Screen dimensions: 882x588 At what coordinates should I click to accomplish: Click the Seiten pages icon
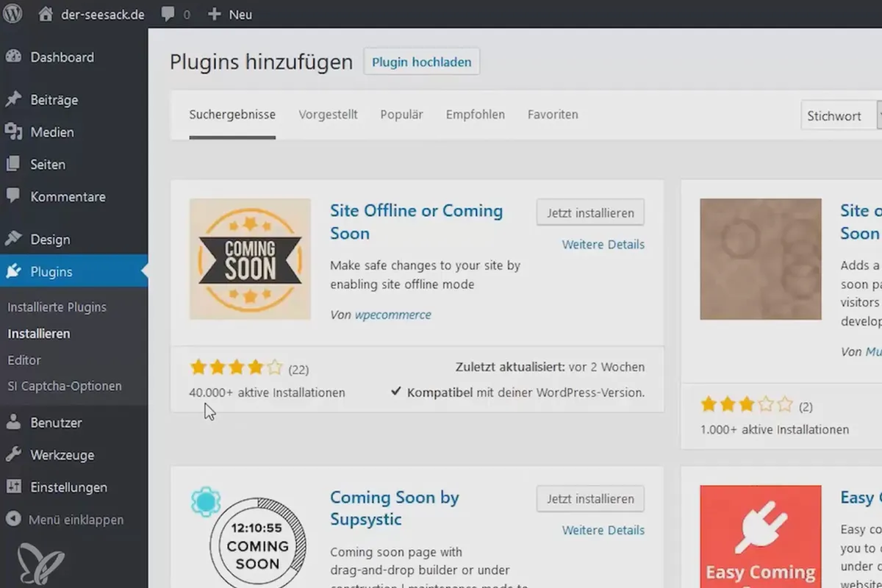tap(13, 165)
